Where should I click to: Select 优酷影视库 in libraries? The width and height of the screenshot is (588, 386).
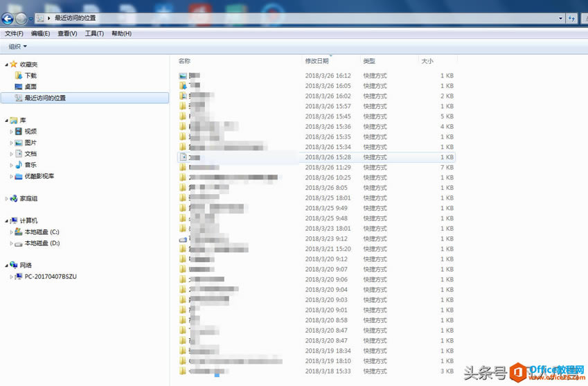pyautogui.click(x=39, y=176)
